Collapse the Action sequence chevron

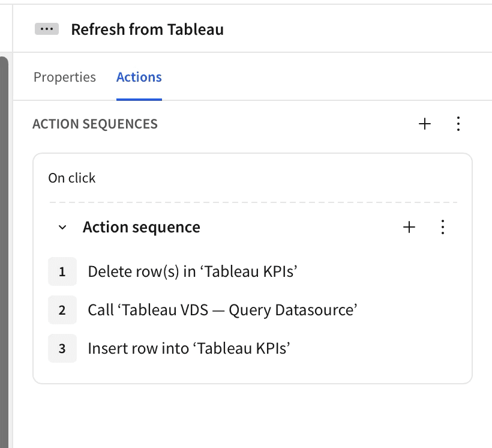pos(62,228)
